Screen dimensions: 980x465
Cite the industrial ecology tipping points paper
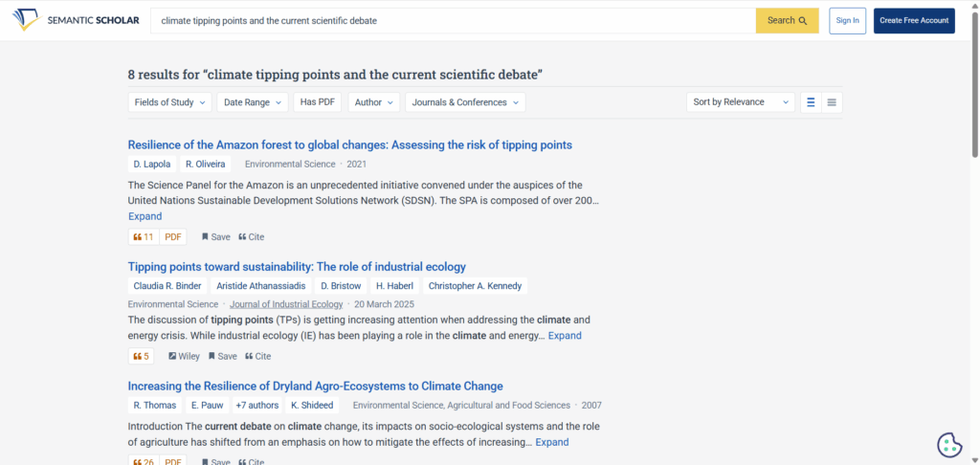(x=257, y=356)
